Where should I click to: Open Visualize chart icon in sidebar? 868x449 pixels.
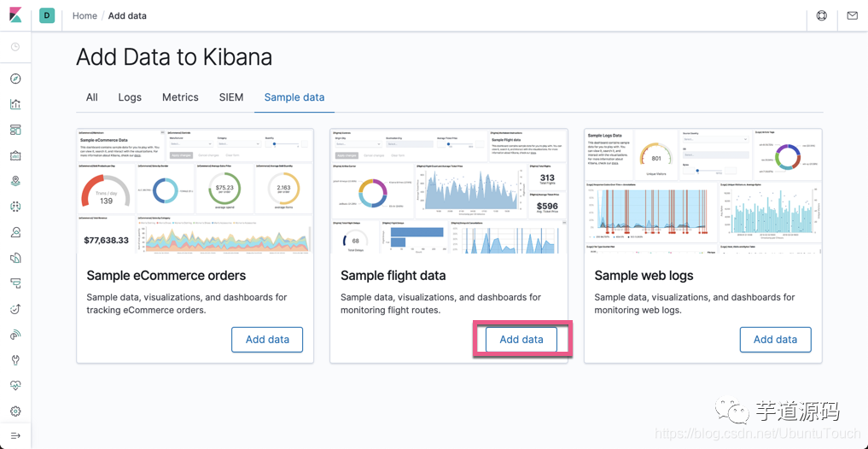(x=15, y=104)
